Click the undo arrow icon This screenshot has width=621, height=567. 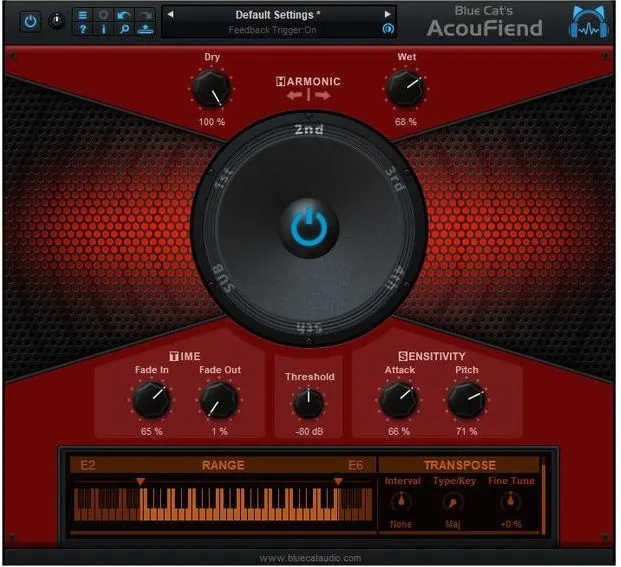point(124,15)
